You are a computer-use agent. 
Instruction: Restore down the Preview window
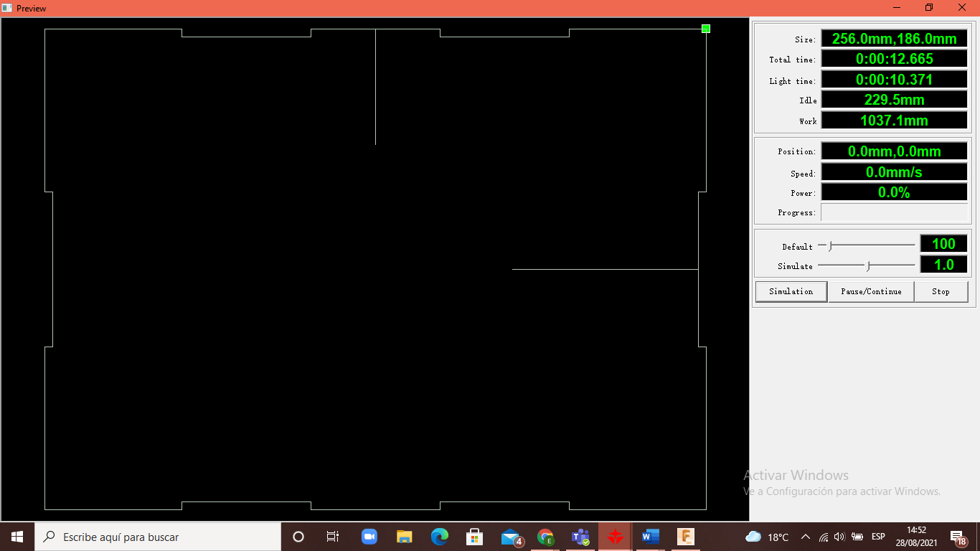(x=929, y=8)
